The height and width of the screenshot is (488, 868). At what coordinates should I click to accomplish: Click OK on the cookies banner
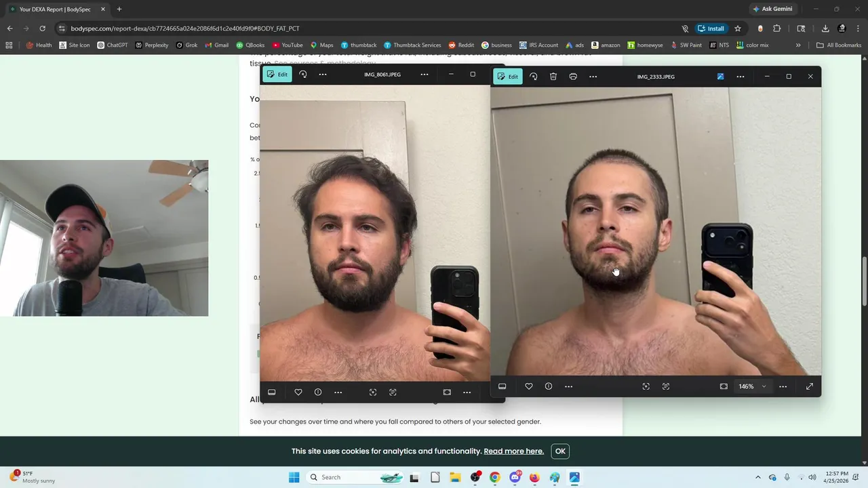[560, 451]
